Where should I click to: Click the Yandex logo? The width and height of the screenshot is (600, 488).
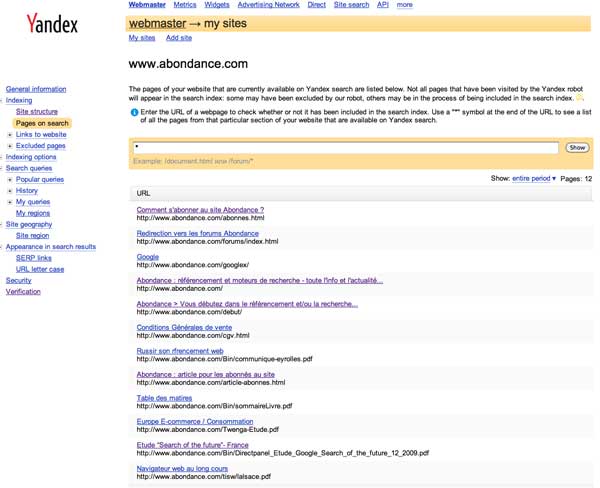(52, 23)
